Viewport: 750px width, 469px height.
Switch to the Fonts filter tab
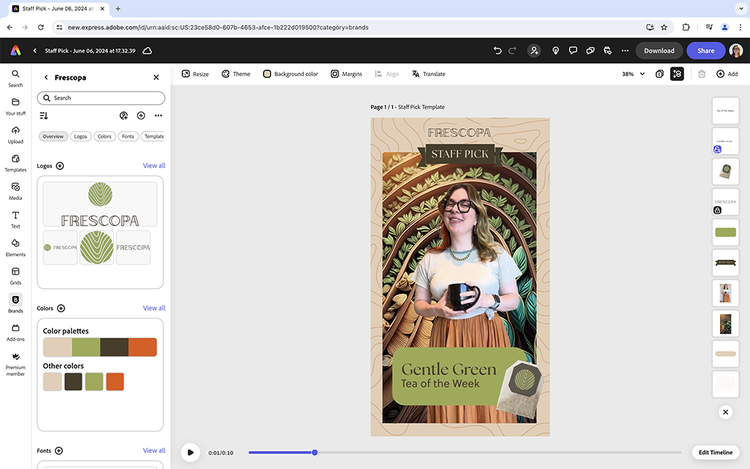click(x=128, y=136)
